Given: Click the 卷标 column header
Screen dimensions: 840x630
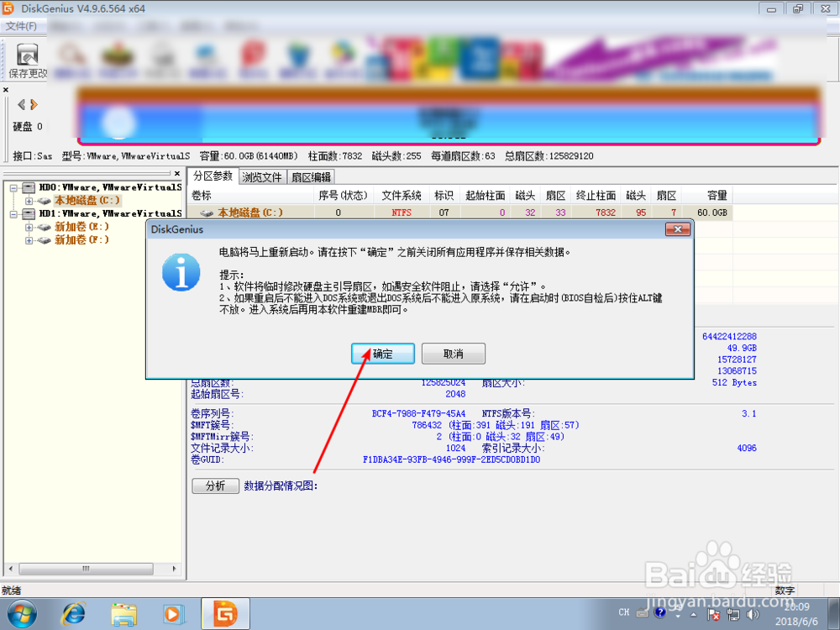Looking at the screenshot, I should [250, 196].
